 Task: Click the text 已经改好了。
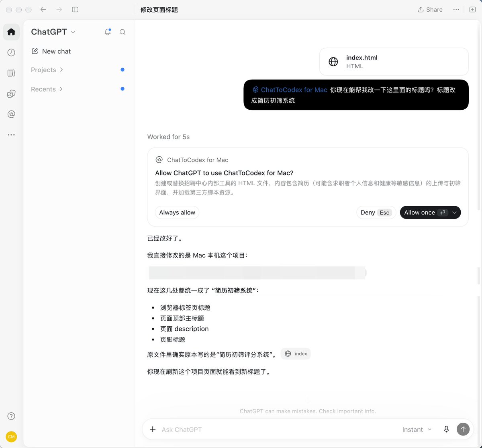166,238
